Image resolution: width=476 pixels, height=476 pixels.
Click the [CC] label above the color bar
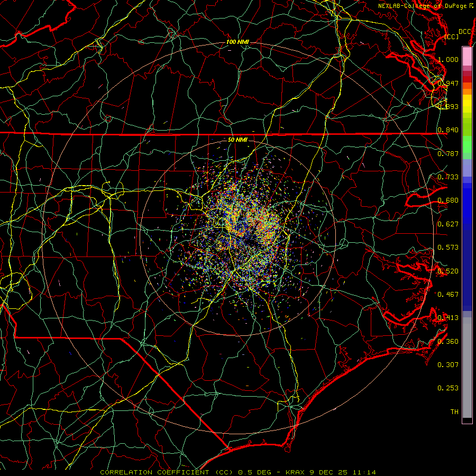pyautogui.click(x=452, y=36)
